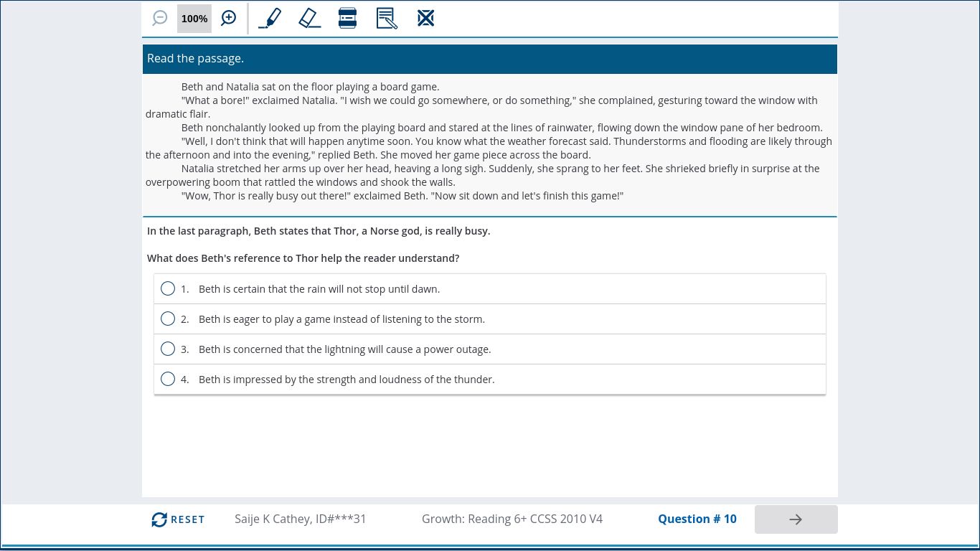Activate the answer eliminator tool

(x=426, y=18)
